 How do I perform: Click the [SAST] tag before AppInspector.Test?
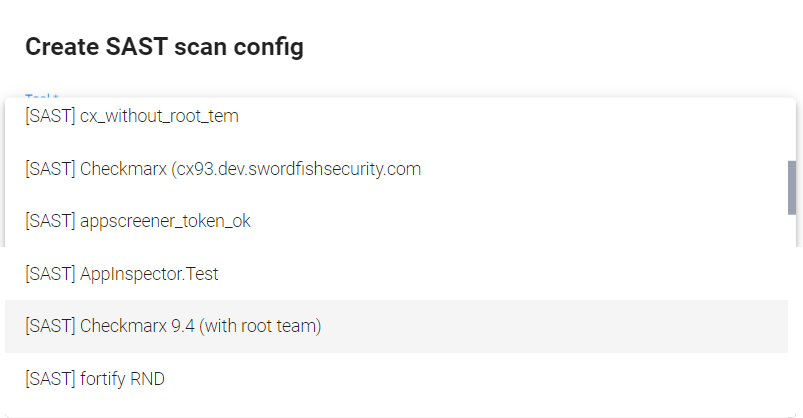49,273
